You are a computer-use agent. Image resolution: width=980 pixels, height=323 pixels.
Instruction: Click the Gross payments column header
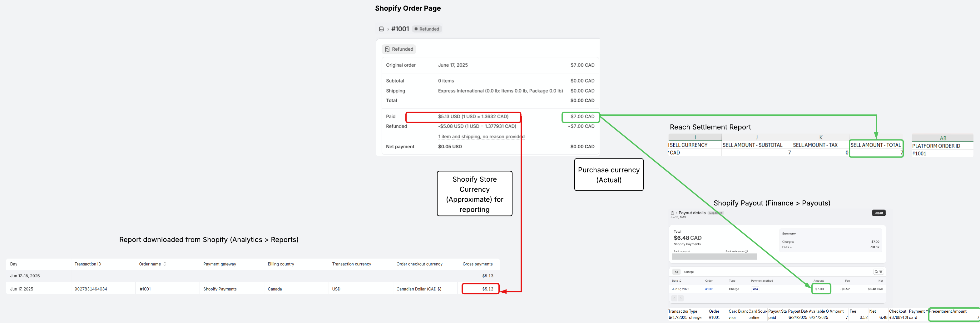pos(478,264)
